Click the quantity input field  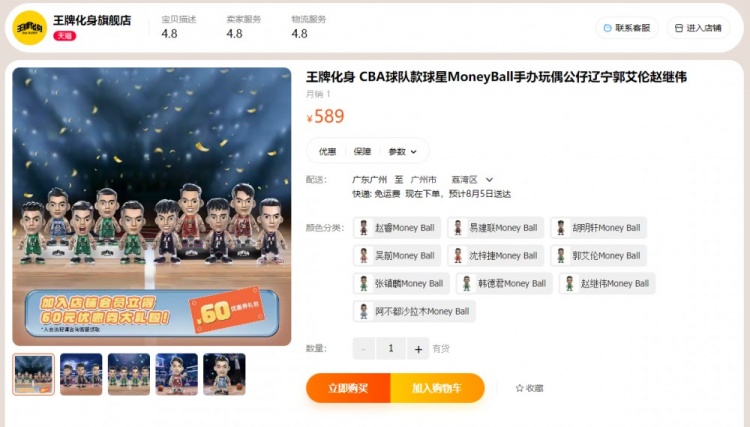coord(391,349)
